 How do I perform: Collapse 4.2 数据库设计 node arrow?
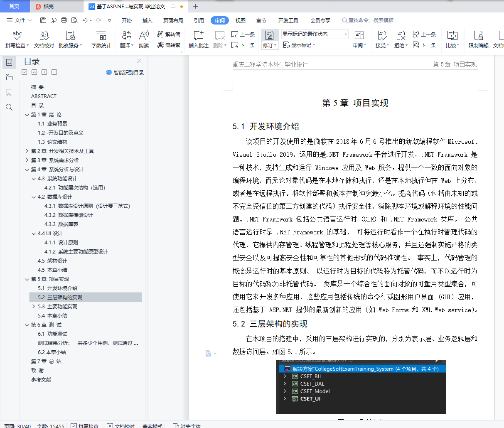(34, 197)
